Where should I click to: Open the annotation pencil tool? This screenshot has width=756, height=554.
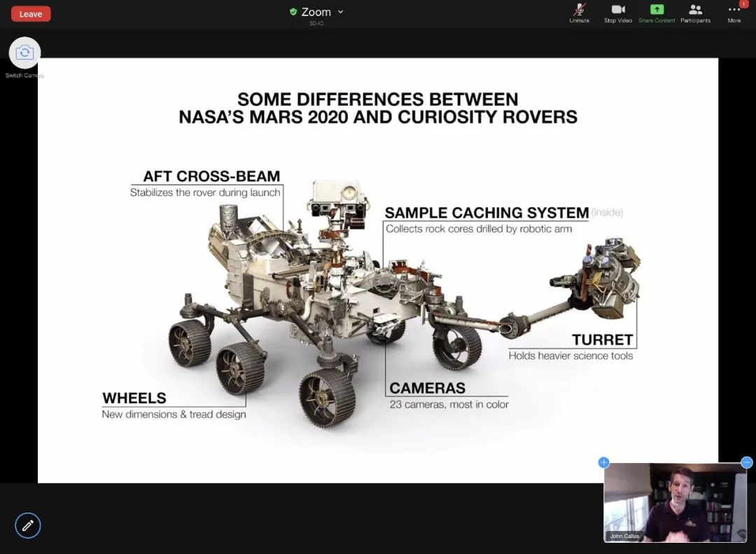28,525
